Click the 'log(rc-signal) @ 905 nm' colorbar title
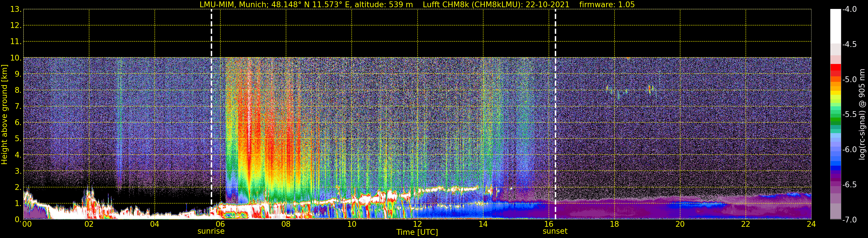Screen dimensions: 868x238 (x=862, y=114)
